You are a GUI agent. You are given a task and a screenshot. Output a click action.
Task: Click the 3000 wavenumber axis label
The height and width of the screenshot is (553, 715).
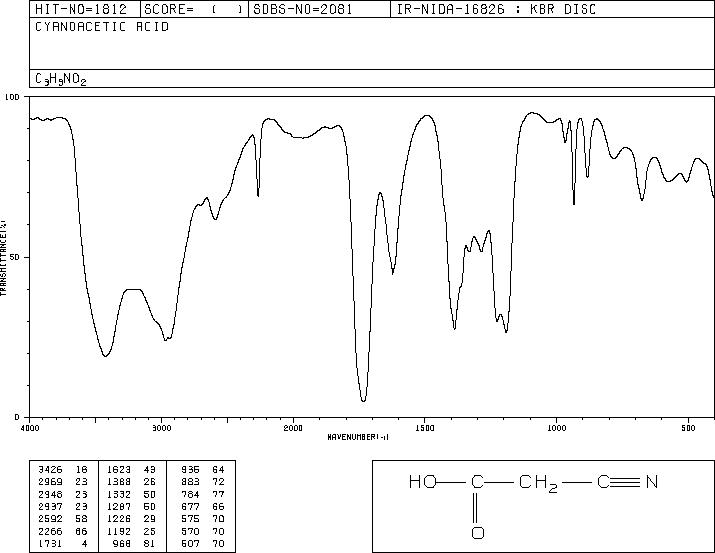coord(161,428)
